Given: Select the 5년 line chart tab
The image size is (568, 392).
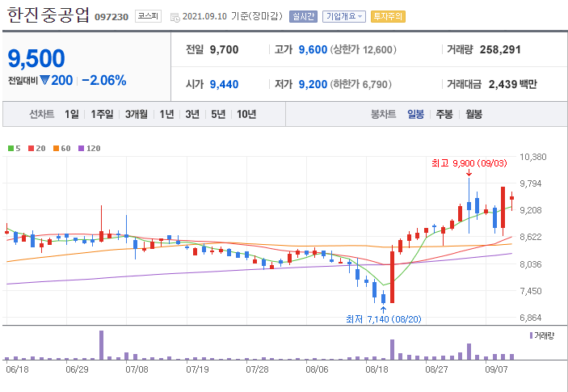Looking at the screenshot, I should coord(218,115).
